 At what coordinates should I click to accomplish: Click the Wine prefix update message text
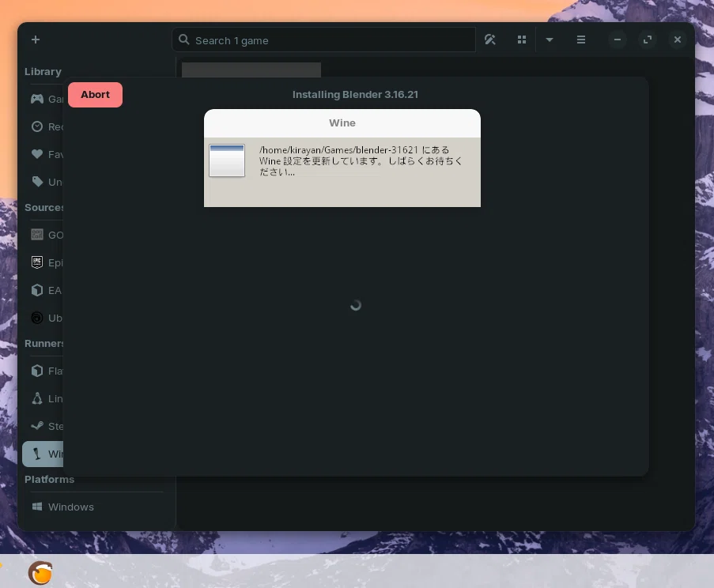pos(361,160)
